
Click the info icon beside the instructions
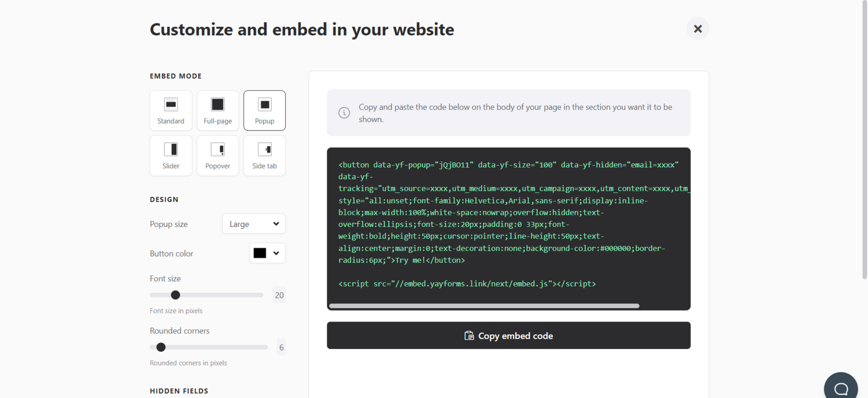pyautogui.click(x=344, y=113)
